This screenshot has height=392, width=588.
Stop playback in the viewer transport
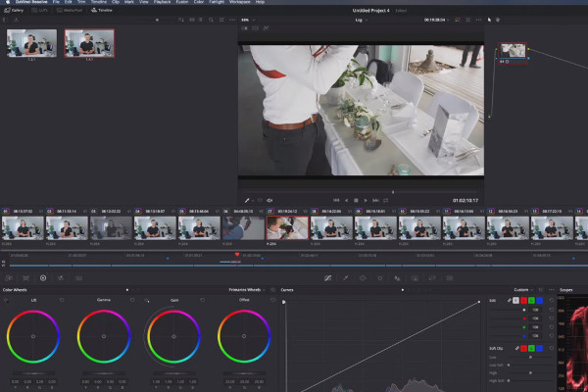[x=357, y=201]
